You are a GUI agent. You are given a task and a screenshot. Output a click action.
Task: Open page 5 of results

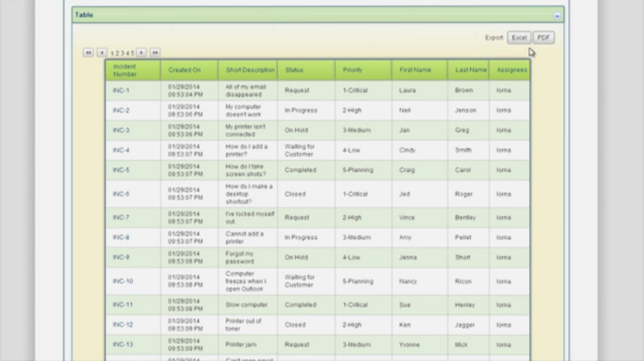tap(132, 53)
